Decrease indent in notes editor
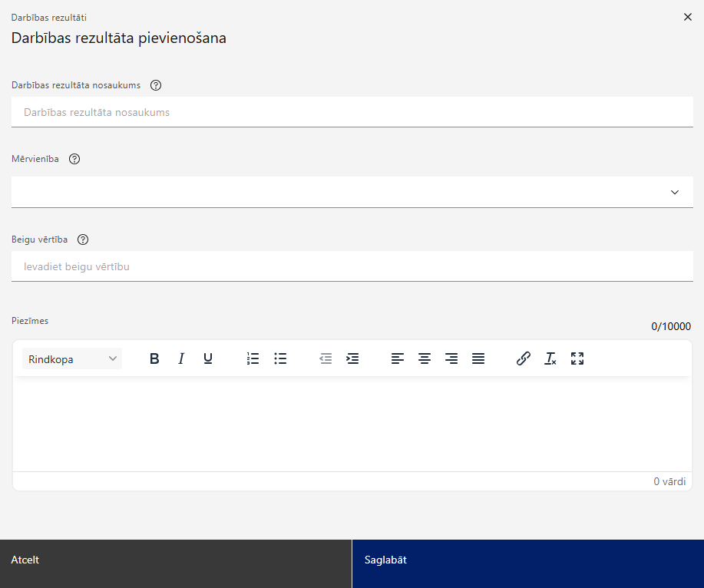Viewport: 704px width, 588px height. pyautogui.click(x=326, y=358)
